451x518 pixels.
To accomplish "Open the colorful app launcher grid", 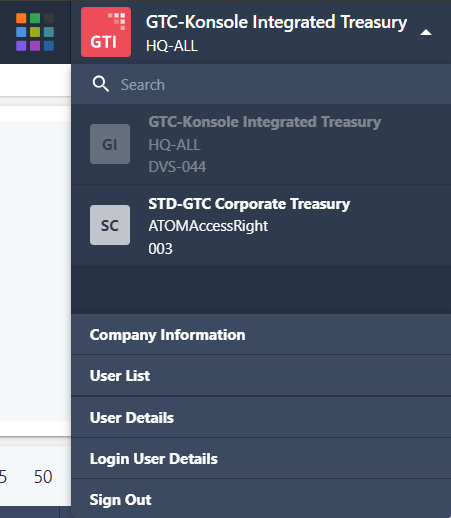I will tap(35, 32).
